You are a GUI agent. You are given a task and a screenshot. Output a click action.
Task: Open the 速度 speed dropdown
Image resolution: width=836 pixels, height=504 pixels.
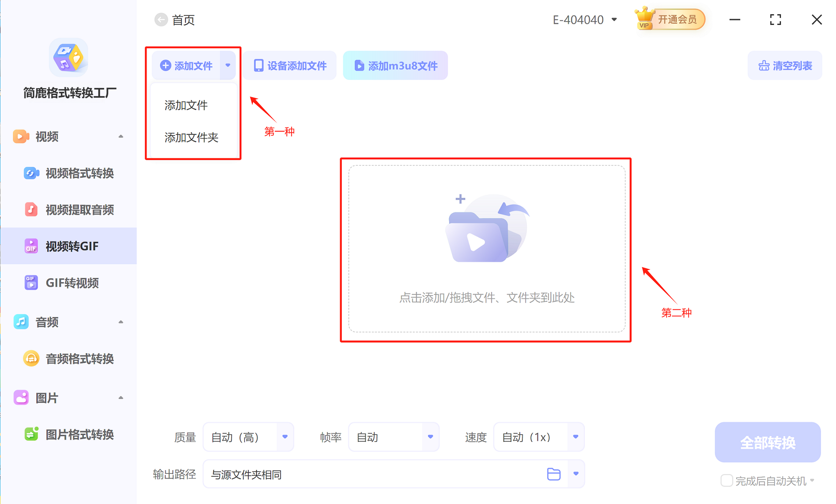[x=575, y=437]
